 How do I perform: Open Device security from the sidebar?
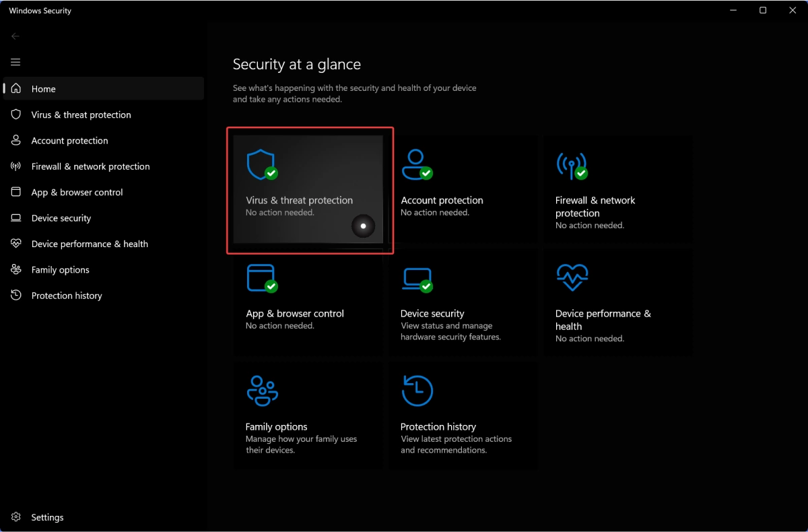click(104, 218)
